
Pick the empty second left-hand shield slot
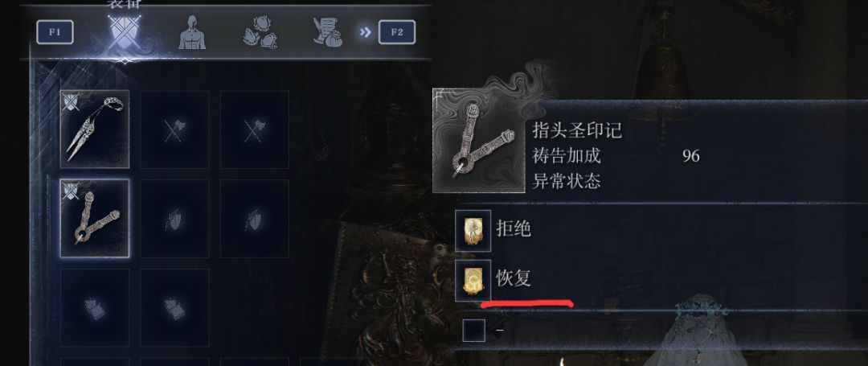click(x=174, y=219)
